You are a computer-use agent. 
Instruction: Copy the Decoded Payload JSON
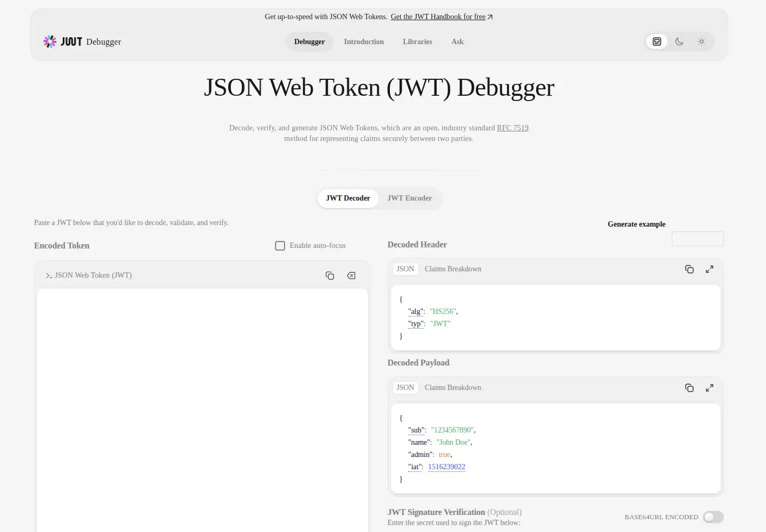[689, 388]
